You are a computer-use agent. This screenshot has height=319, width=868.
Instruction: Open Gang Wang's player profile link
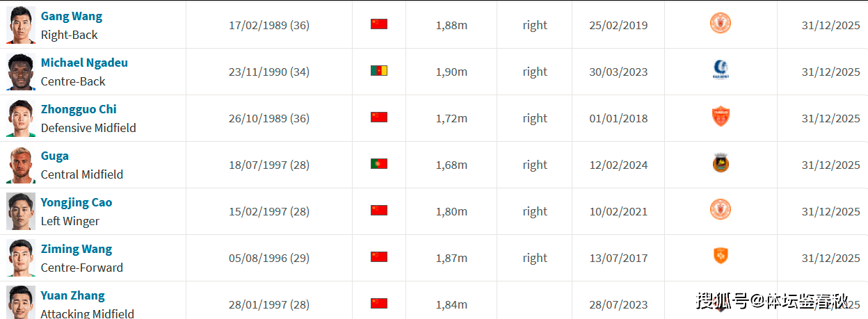coord(72,16)
